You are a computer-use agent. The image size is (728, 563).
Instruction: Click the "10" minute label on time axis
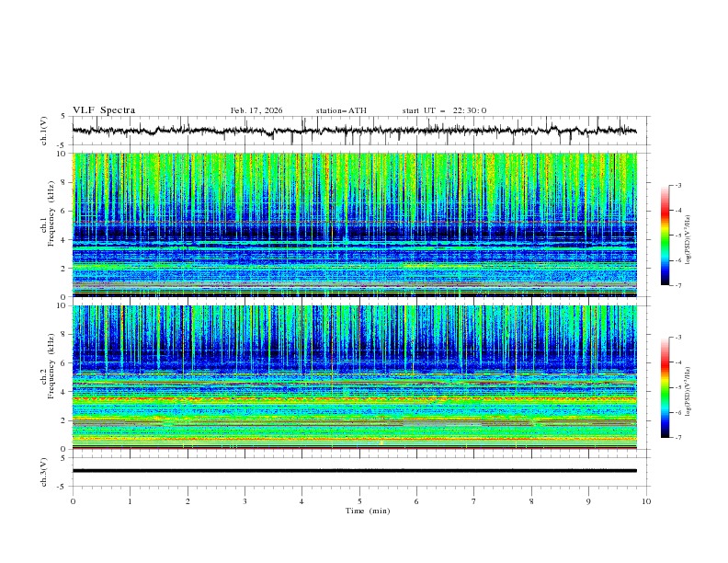646,501
